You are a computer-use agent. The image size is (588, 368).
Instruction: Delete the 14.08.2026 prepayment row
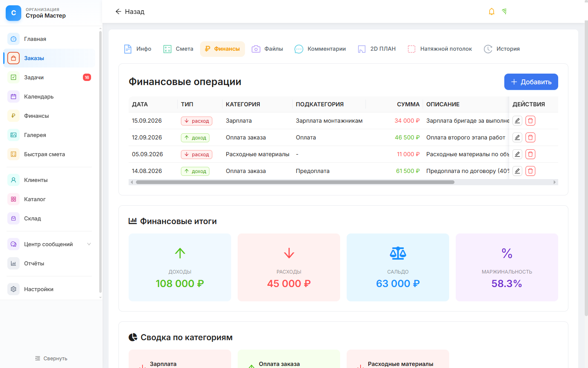pos(530,171)
